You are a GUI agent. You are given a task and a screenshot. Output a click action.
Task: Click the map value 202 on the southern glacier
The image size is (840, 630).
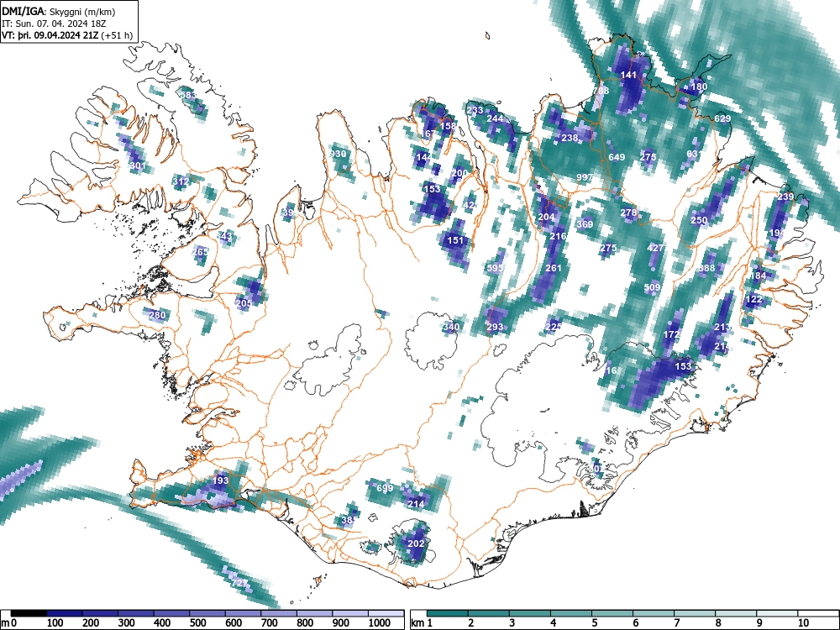click(417, 543)
